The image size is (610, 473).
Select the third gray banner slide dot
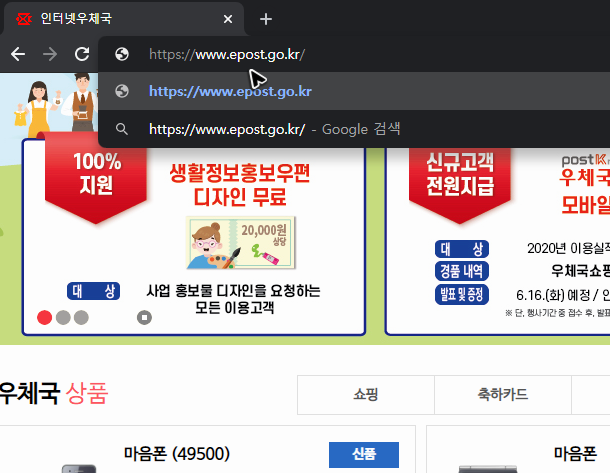click(81, 317)
